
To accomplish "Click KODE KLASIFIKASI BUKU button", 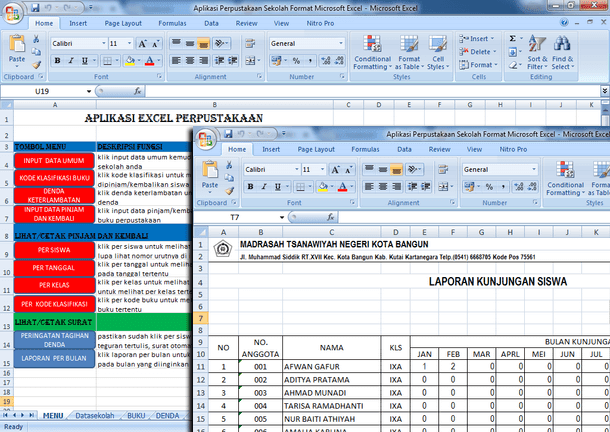I will pos(54,178).
